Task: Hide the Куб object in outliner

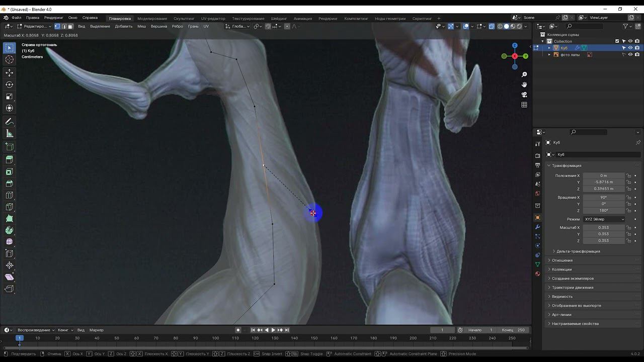Action: pos(630,48)
